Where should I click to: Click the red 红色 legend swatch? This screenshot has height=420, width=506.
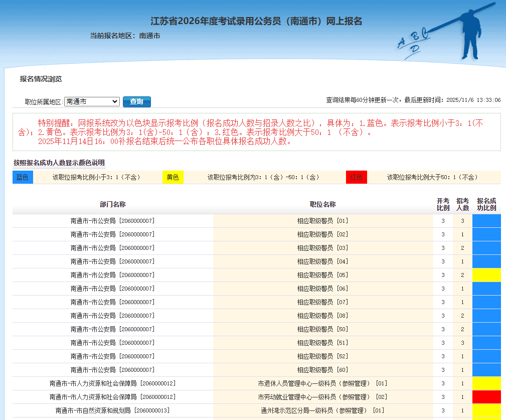[356, 177]
